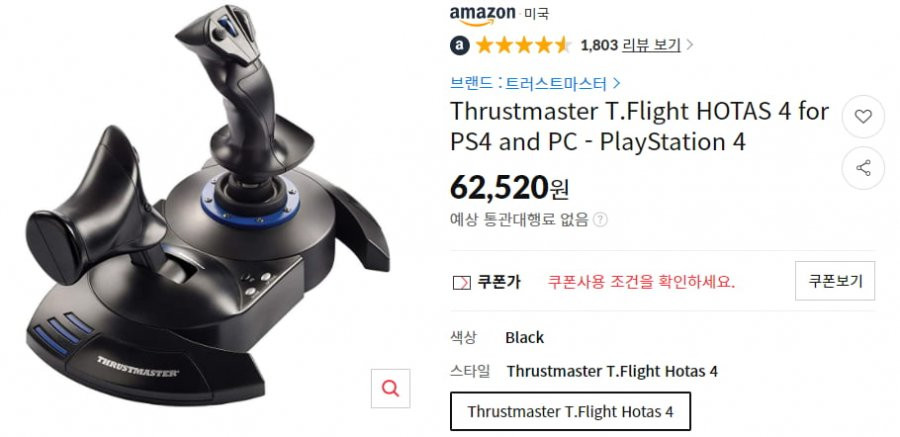Click the product title Thrustmaster T.Flight HOTAS 4

tap(639, 126)
